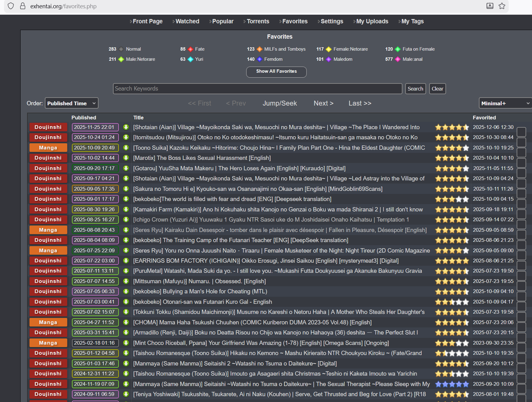Tick the checkbox for row favorited 2025-09-14 07:22

coord(521,224)
